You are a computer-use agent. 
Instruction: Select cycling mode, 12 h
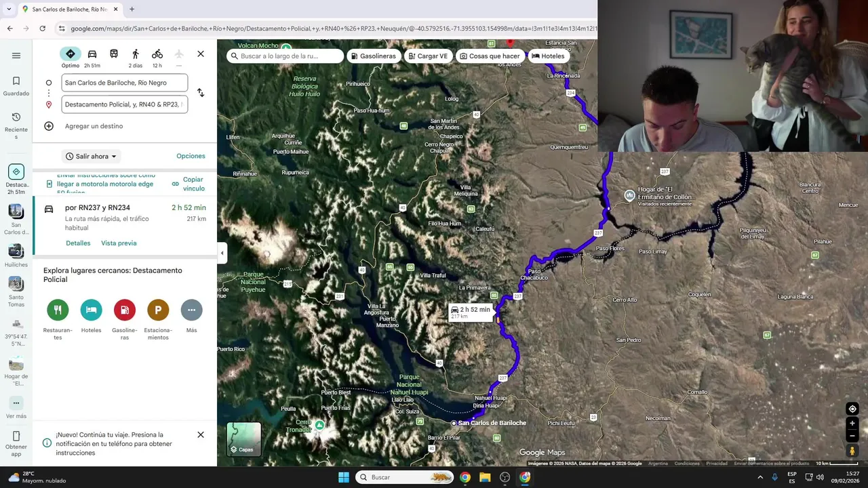click(157, 58)
